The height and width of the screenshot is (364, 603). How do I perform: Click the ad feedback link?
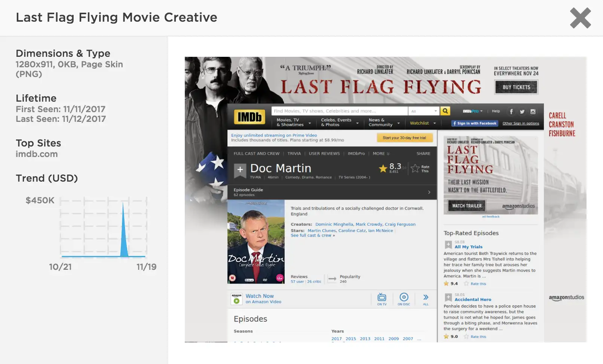pos(490,216)
